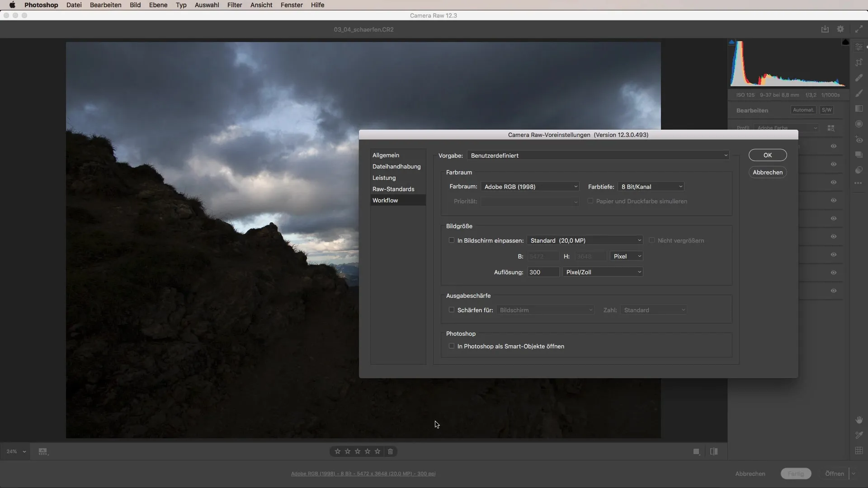The width and height of the screenshot is (868, 488).
Task: Toggle highlight clipping warning on histogram
Action: click(x=845, y=42)
